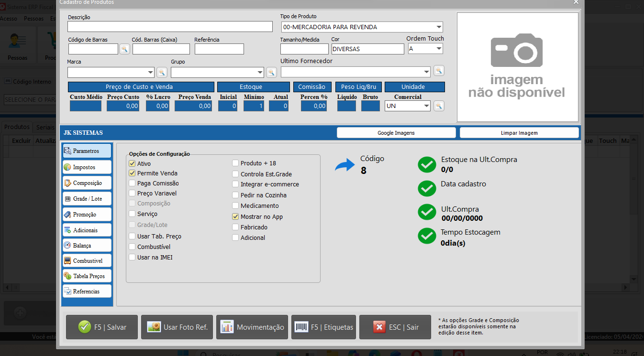The image size is (644, 356).
Task: Click the product image placeholder
Action: click(517, 67)
